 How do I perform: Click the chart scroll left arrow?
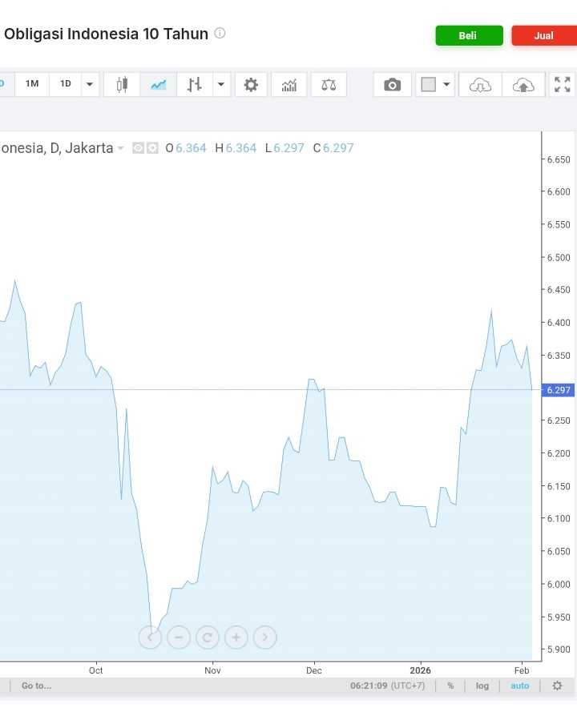[150, 637]
